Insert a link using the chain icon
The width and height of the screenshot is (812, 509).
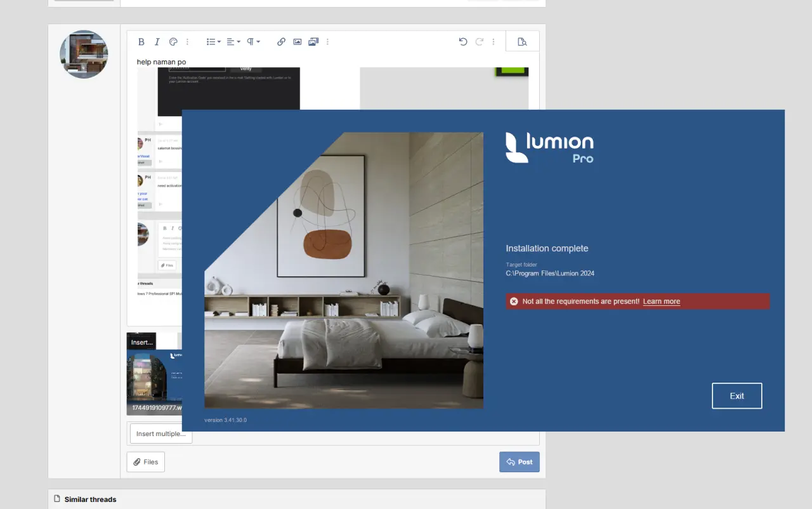(x=281, y=42)
